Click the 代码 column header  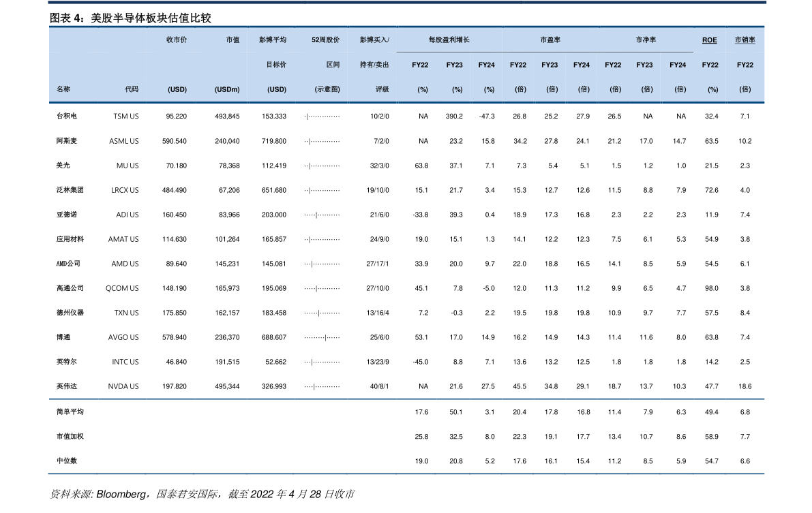click(x=132, y=89)
